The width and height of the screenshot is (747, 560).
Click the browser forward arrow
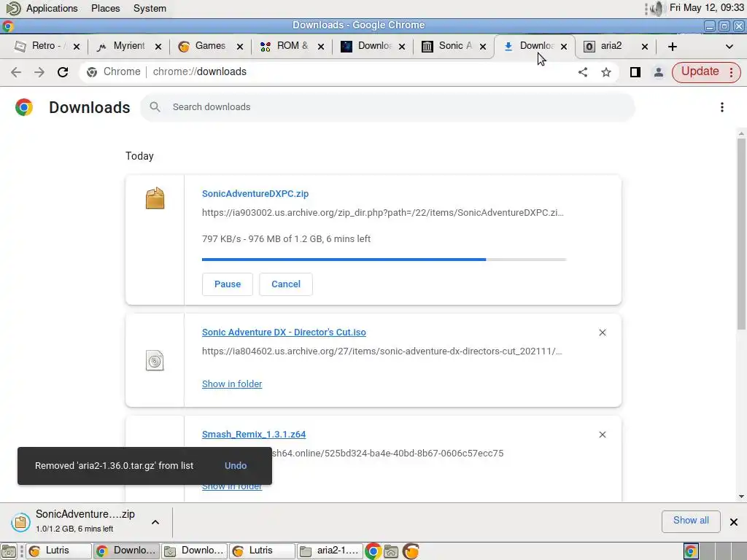click(39, 72)
